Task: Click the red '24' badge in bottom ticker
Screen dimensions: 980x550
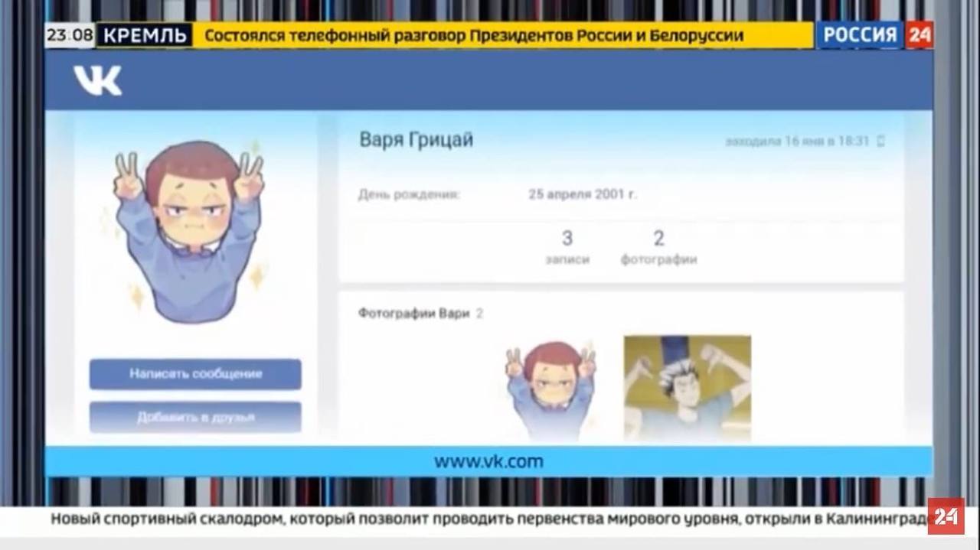Action: click(x=946, y=516)
